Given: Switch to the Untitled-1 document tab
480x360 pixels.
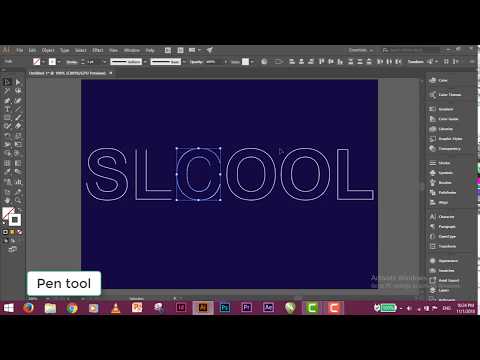Looking at the screenshot, I should (x=68, y=73).
